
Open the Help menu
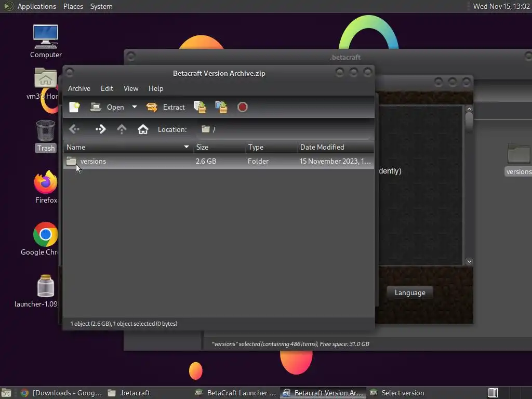[x=156, y=88]
